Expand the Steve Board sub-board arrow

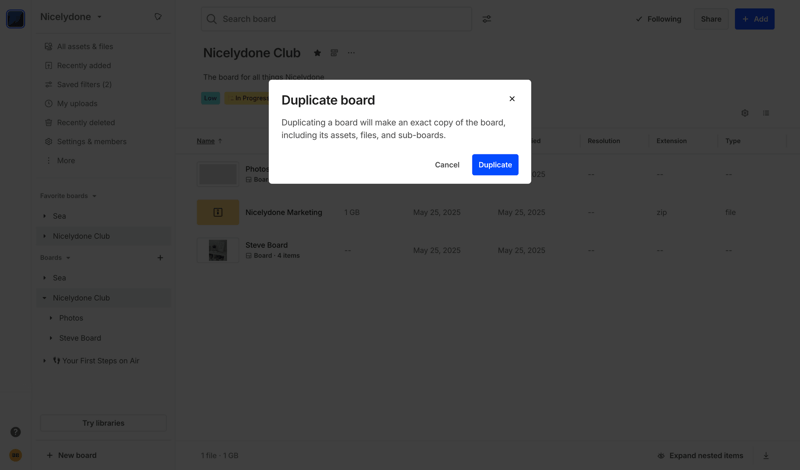pyautogui.click(x=51, y=338)
